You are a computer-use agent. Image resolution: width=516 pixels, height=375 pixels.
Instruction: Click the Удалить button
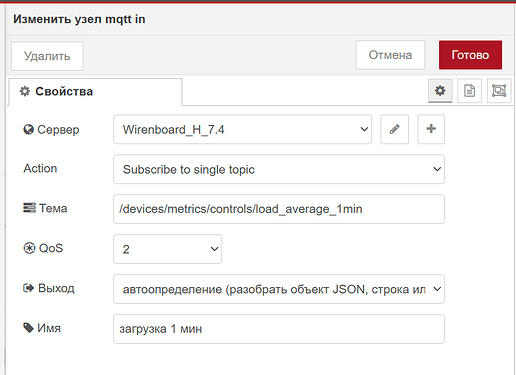[x=47, y=56]
